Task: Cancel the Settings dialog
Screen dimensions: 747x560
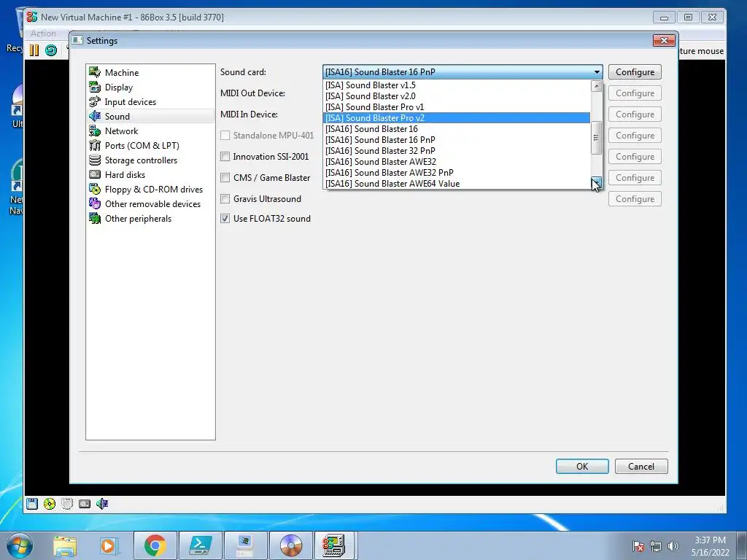Action: pos(641,466)
